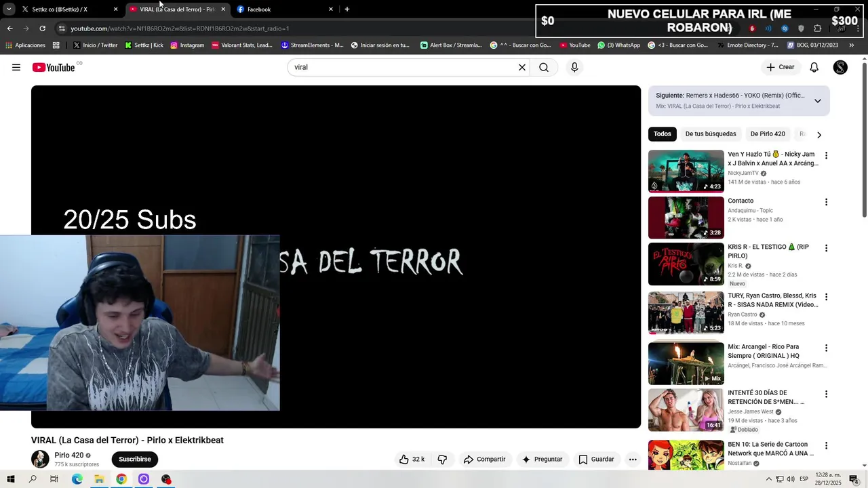The image size is (868, 488).
Task: Open Pirlo 420 channel name link
Action: [x=69, y=455]
